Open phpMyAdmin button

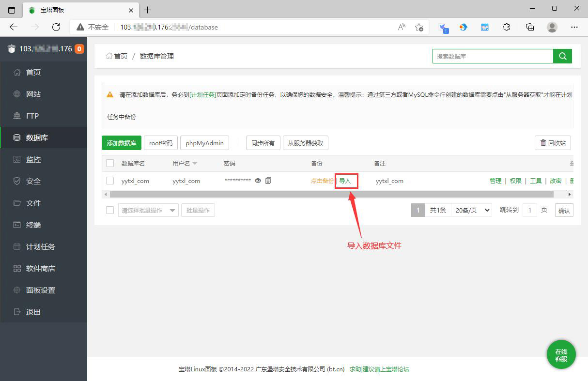pyautogui.click(x=204, y=143)
